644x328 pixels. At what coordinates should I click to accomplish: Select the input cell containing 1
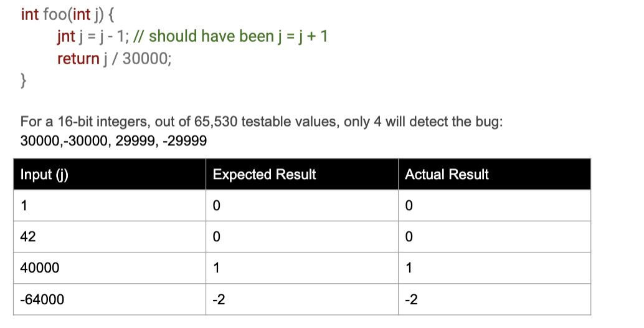click(109, 206)
